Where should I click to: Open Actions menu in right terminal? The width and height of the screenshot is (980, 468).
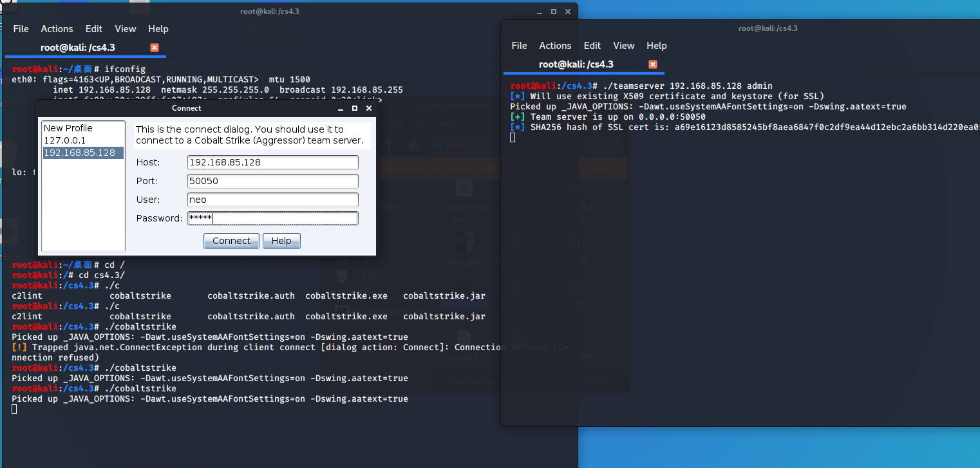[555, 46]
